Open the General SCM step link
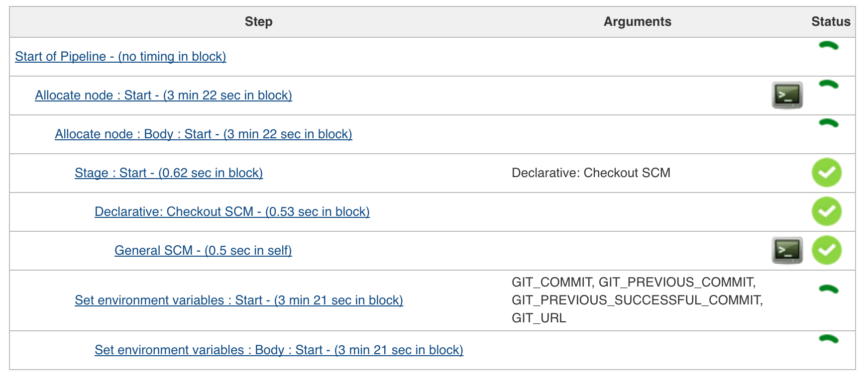 tap(203, 251)
